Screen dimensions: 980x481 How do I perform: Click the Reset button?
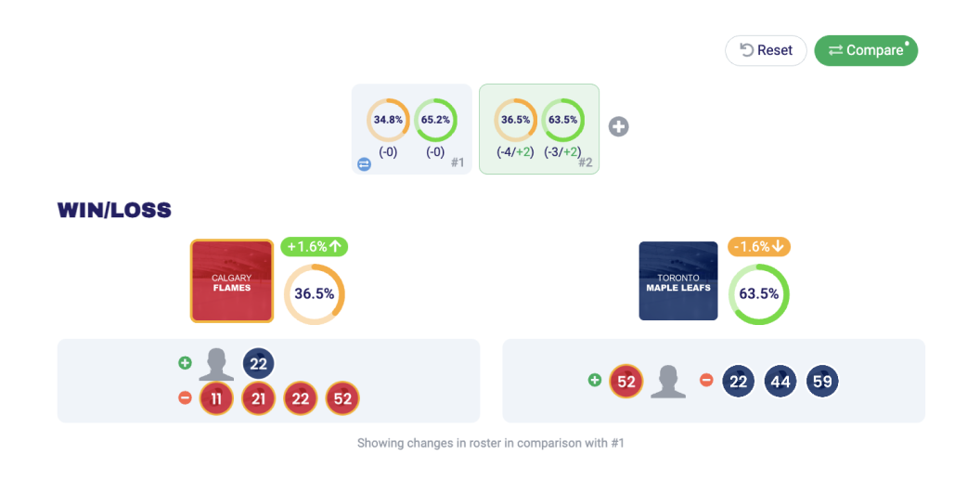[766, 50]
